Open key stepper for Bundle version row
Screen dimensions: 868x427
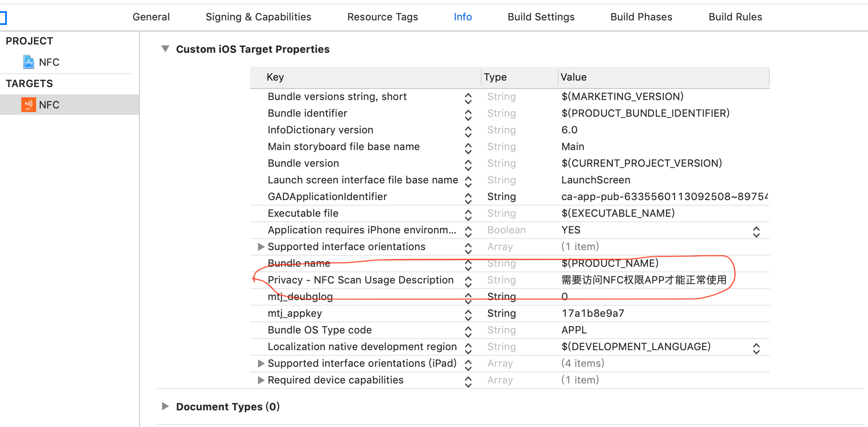pos(468,165)
